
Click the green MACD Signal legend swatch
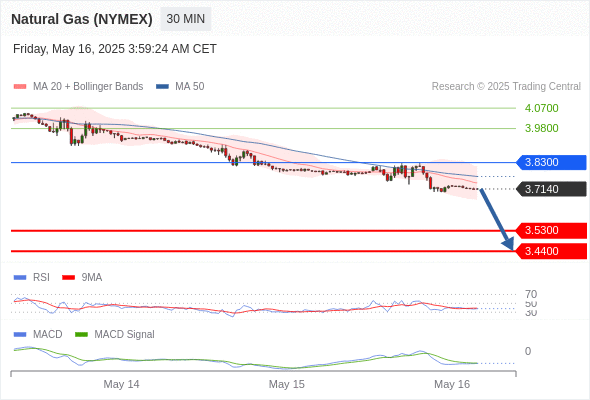(x=81, y=335)
